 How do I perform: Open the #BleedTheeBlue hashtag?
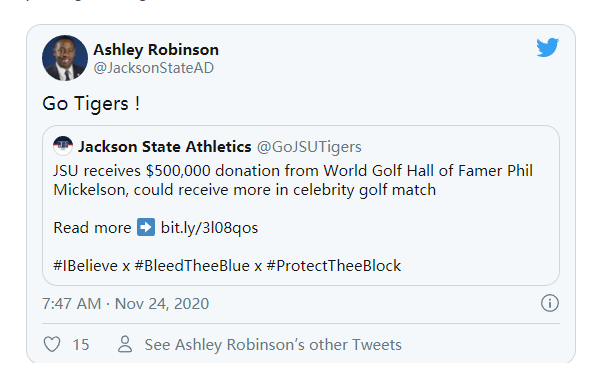pos(192,266)
